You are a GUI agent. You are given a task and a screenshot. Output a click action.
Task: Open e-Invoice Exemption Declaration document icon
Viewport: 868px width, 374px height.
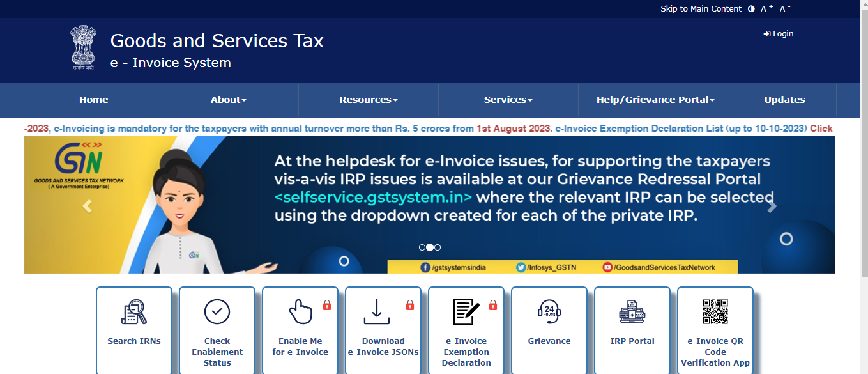click(466, 312)
